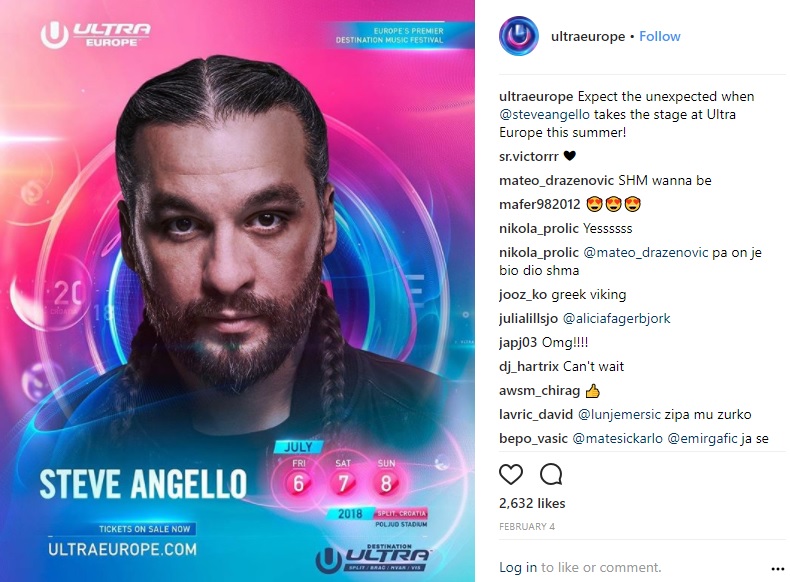Open comments with the speech bubble icon
Screen dimensions: 790x582
coord(551,474)
